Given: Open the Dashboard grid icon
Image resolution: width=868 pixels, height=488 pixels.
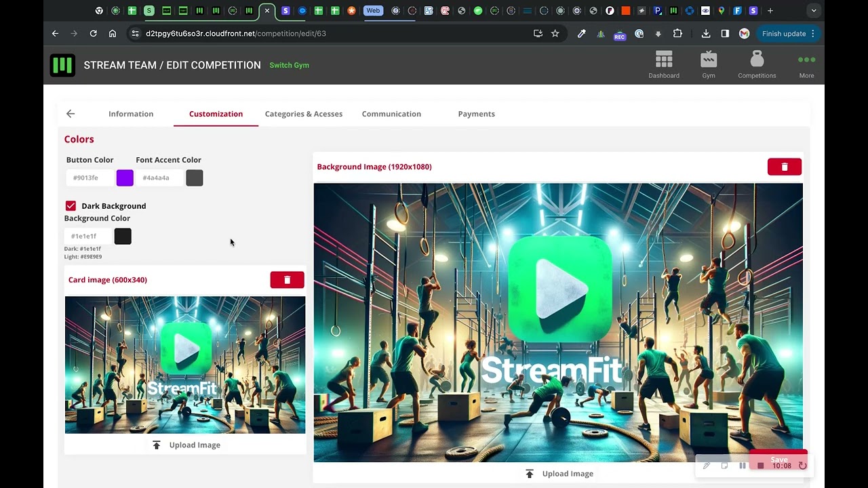Looking at the screenshot, I should click(664, 60).
